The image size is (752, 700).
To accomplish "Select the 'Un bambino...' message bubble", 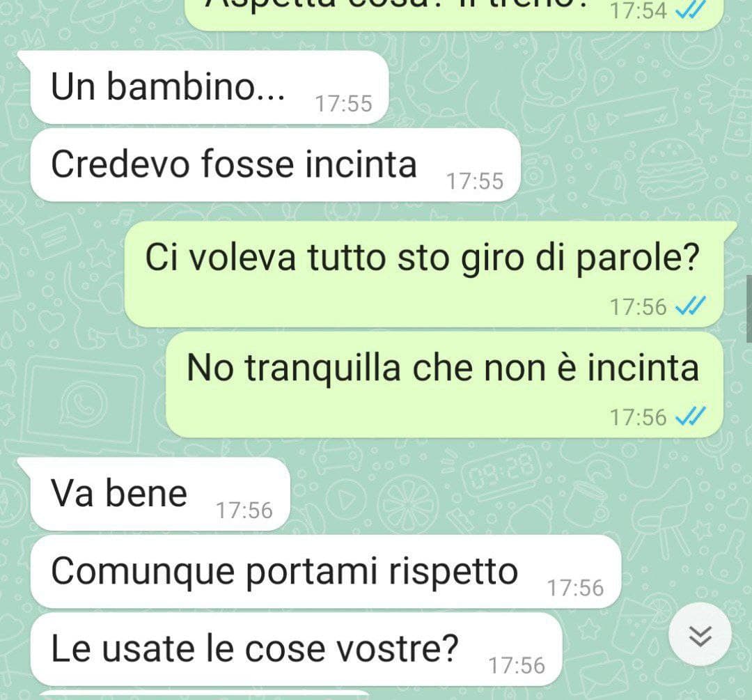I will point(209,87).
